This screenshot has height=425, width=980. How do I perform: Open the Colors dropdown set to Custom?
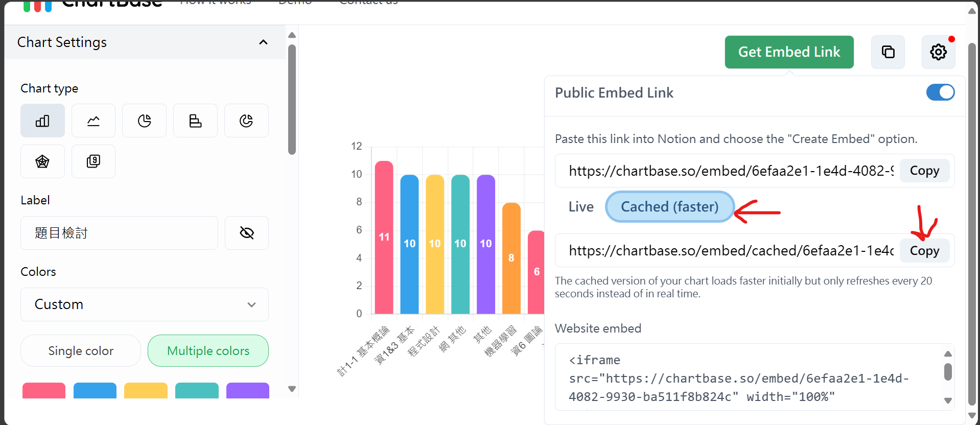(x=144, y=304)
